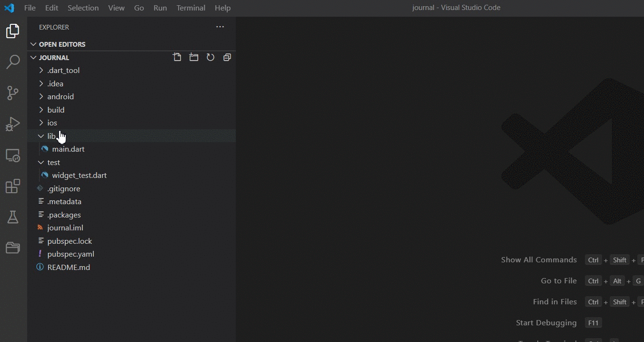Refresh the Explorer tree
Viewport: 644px width, 342px height.
pos(211,57)
